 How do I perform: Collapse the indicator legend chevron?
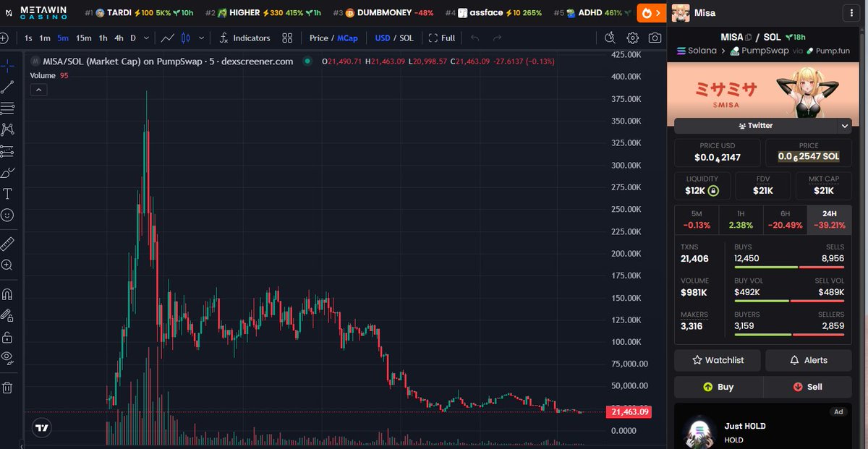tap(38, 90)
